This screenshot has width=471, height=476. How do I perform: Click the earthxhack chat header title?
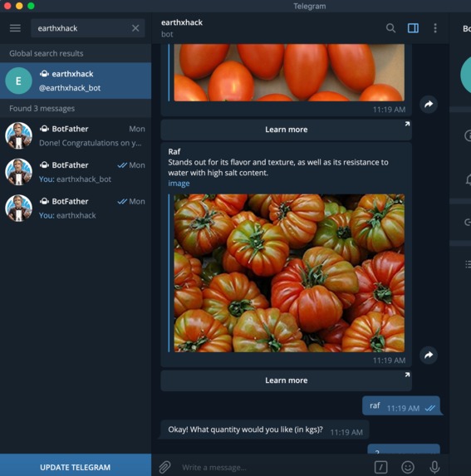point(182,22)
